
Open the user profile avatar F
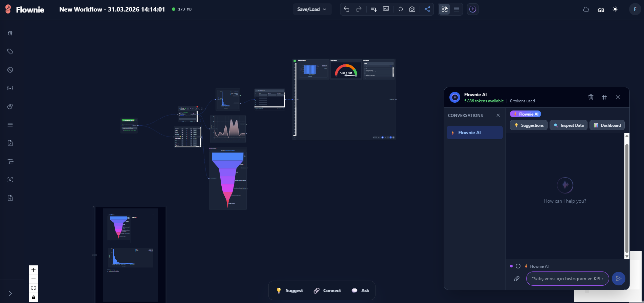[635, 9]
